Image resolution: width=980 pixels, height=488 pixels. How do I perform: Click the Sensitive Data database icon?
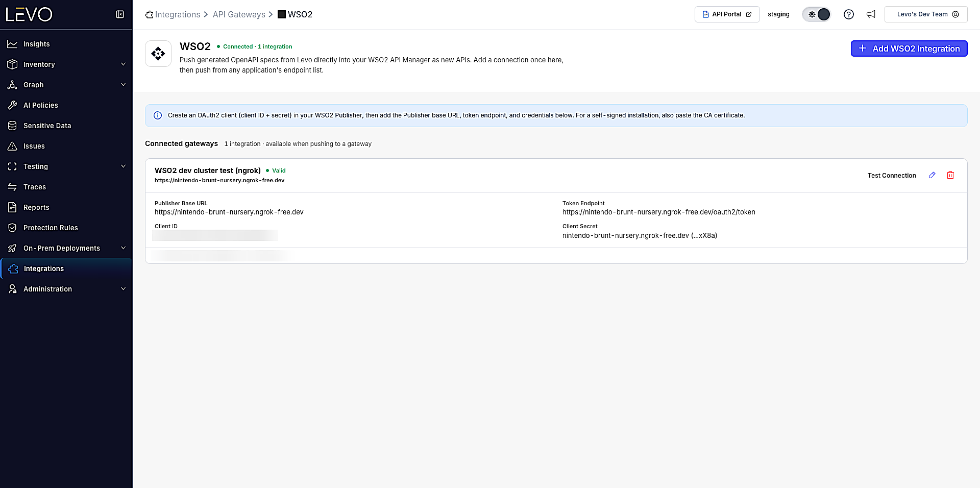tap(12, 126)
